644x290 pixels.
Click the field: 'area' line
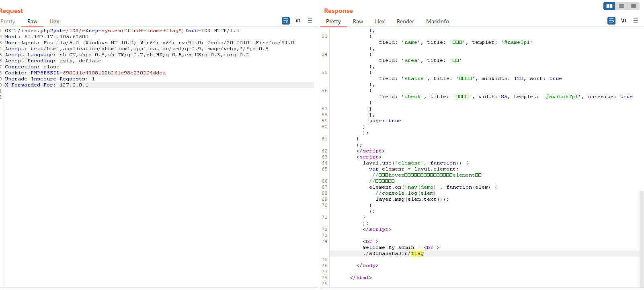[x=420, y=60]
